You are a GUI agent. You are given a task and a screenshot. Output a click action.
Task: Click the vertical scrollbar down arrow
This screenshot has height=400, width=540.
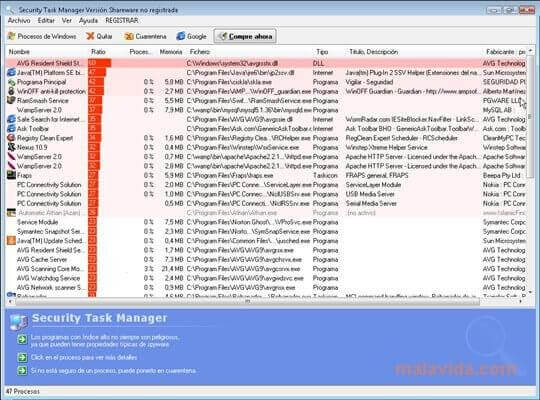(530, 292)
